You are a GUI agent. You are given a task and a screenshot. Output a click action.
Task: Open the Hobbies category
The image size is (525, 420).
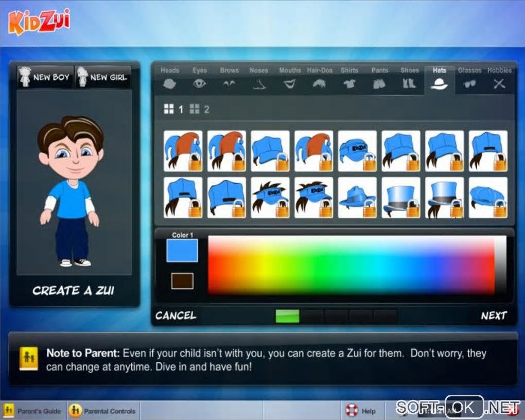pyautogui.click(x=499, y=79)
